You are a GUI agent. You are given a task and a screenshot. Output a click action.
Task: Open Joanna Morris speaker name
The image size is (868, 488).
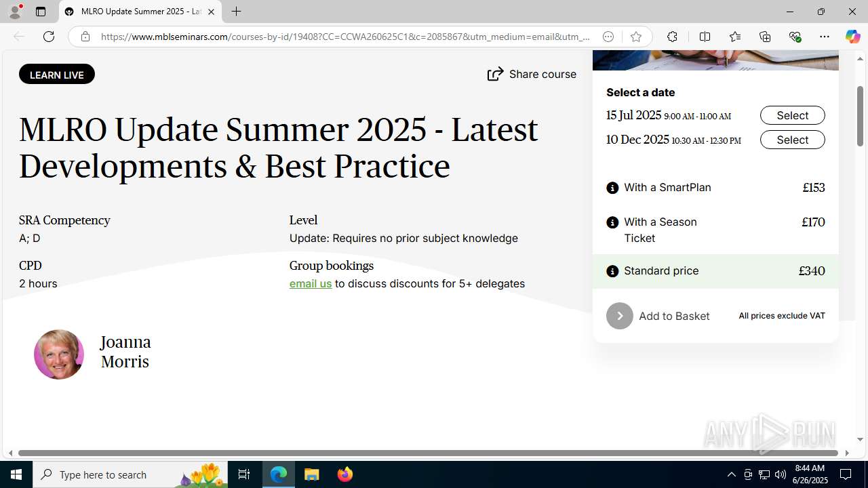click(x=125, y=352)
